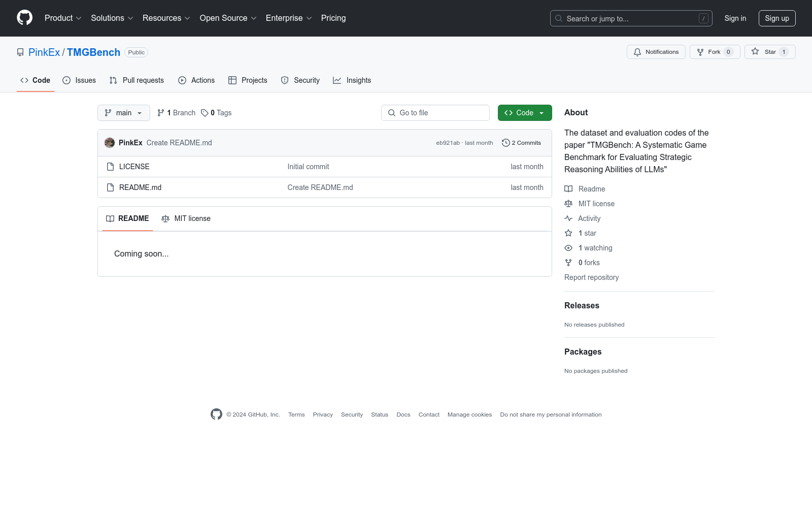812x508 pixels.
Task: Click the Go to file search box
Action: 435,113
